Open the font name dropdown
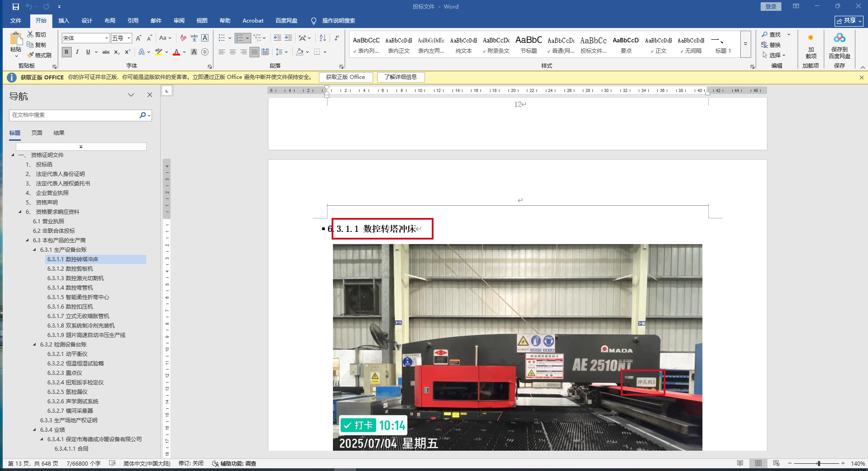 (106, 38)
